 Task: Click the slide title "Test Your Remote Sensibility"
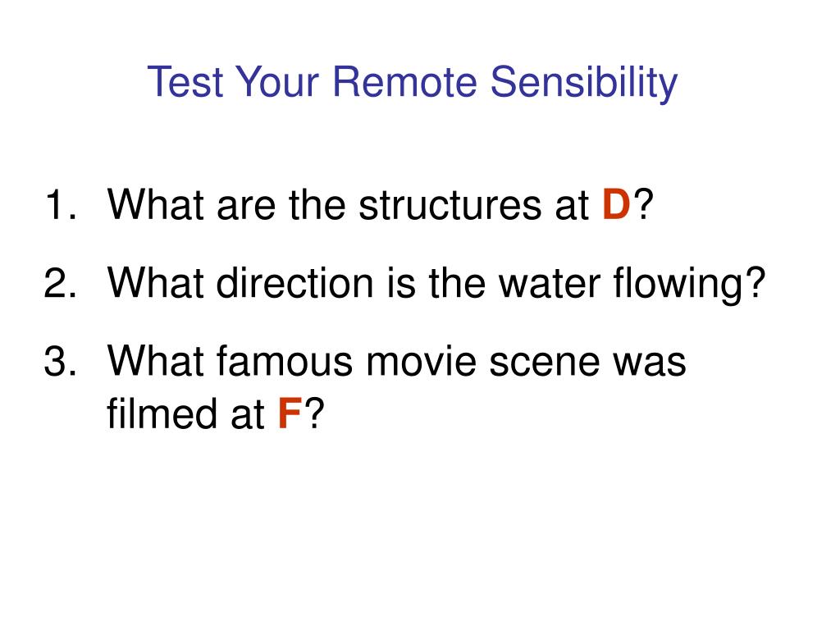click(x=413, y=83)
